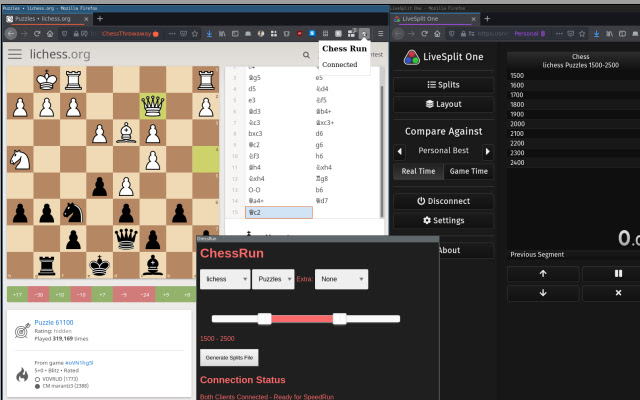Click the white bishop piece
This screenshot has height=400, width=640.
pyautogui.click(x=126, y=133)
